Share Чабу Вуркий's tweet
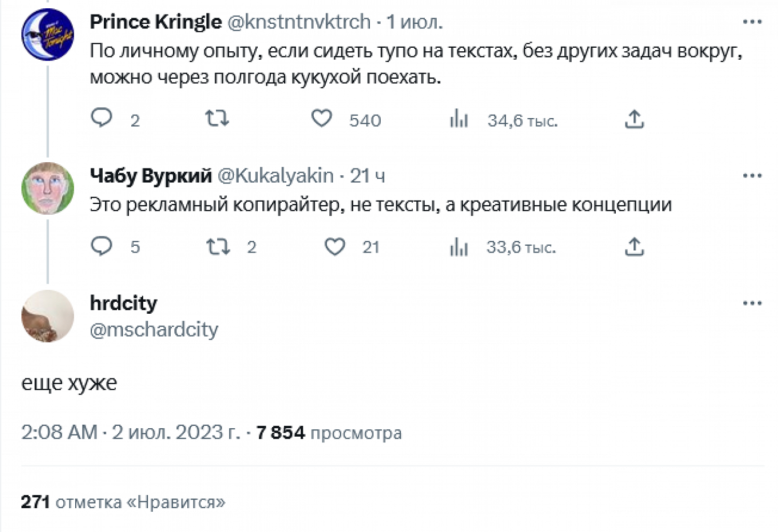Viewport: 778px width, 532px height. [x=634, y=247]
